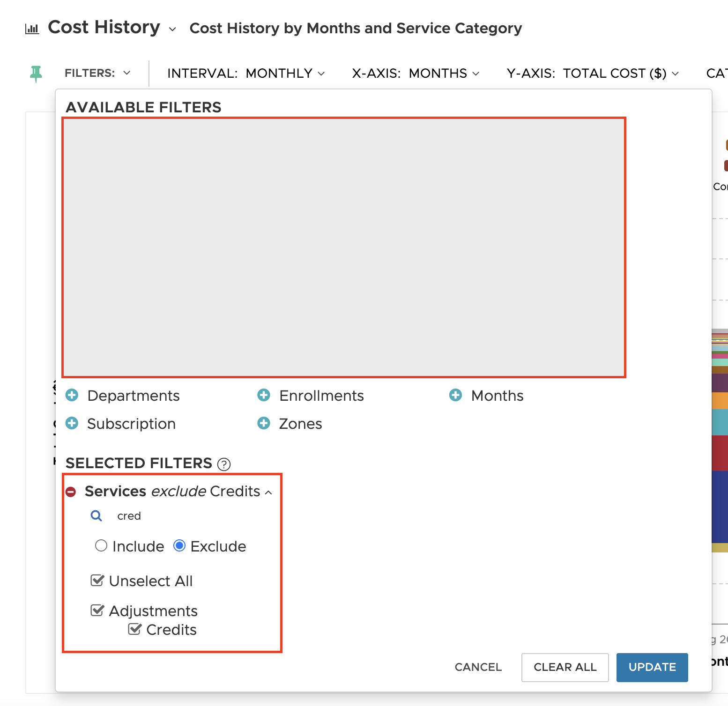Open Selected Filters help question icon

click(x=224, y=464)
